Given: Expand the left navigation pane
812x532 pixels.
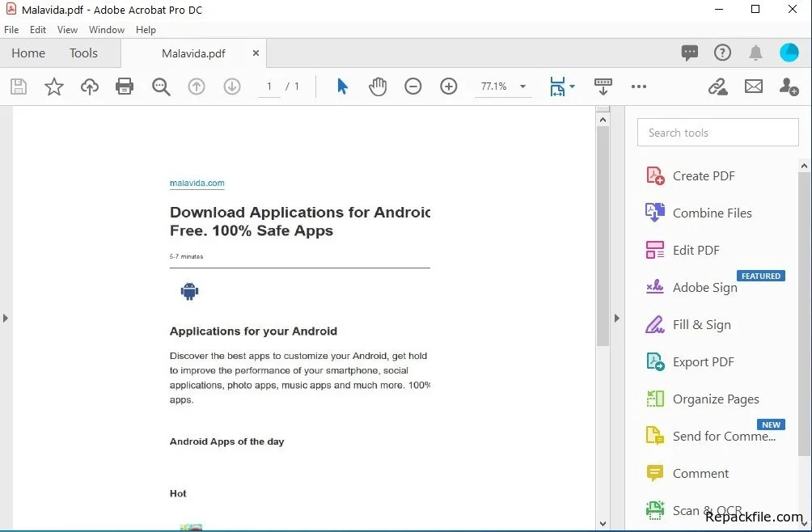Looking at the screenshot, I should [x=6, y=318].
